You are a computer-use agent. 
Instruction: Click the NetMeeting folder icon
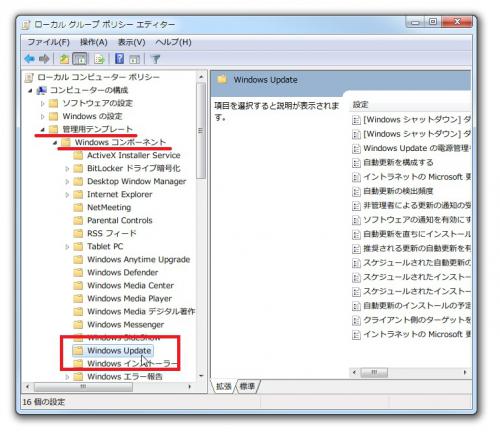[x=78, y=207]
